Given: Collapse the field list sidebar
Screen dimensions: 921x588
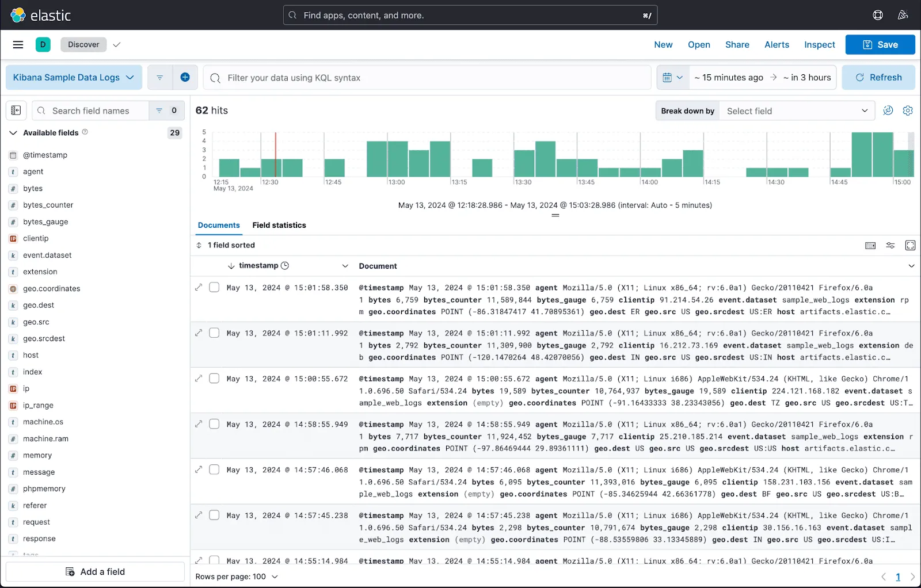Looking at the screenshot, I should click(16, 110).
